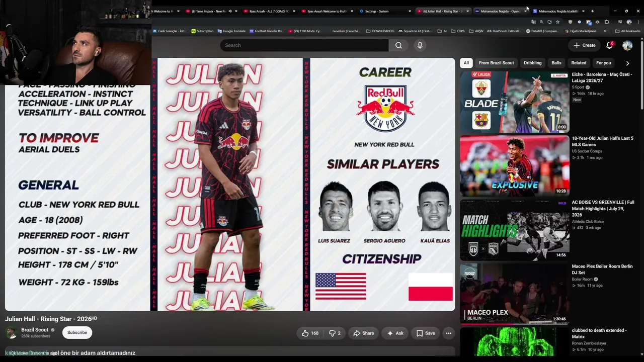This screenshot has height=362, width=644.
Task: Close the Settings - System tab
Action: [x=410, y=11]
